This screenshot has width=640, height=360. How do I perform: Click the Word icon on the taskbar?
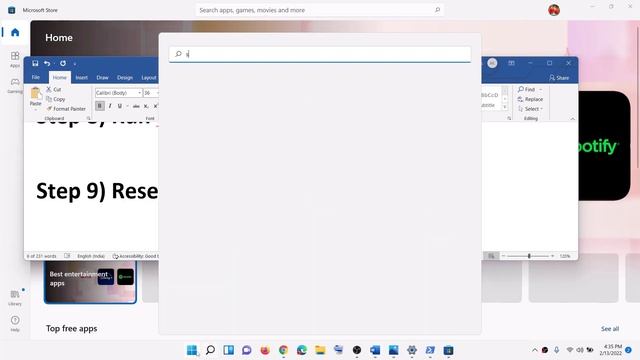375,350
